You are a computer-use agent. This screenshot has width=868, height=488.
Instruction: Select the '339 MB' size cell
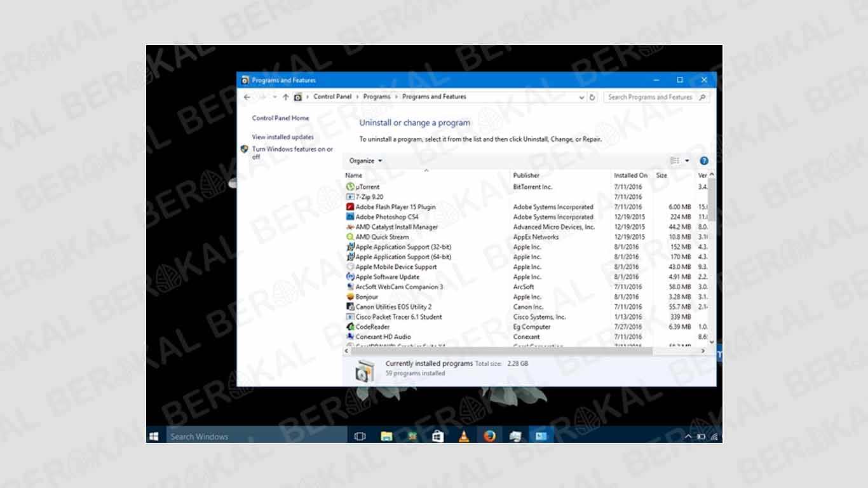(681, 316)
